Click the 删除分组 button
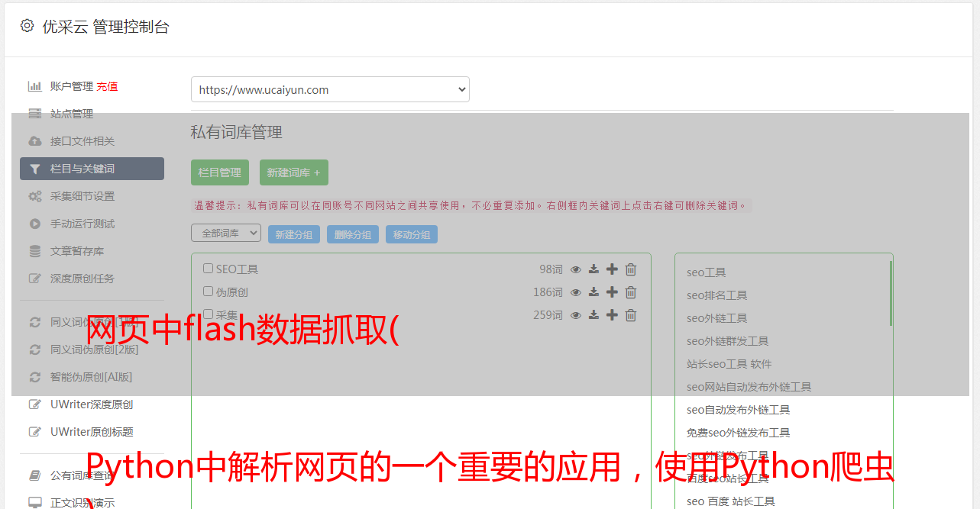The height and width of the screenshot is (509, 980). click(353, 234)
